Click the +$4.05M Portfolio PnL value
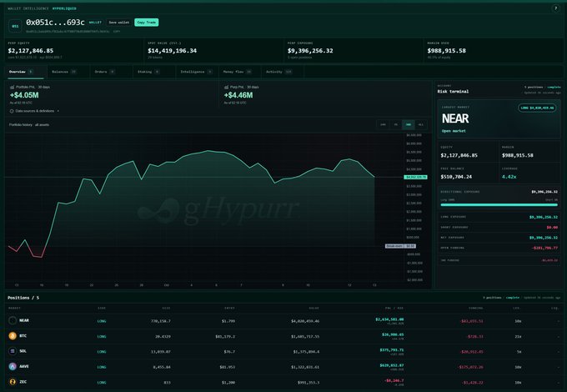Viewport: 567px width, 392px height. click(x=24, y=95)
